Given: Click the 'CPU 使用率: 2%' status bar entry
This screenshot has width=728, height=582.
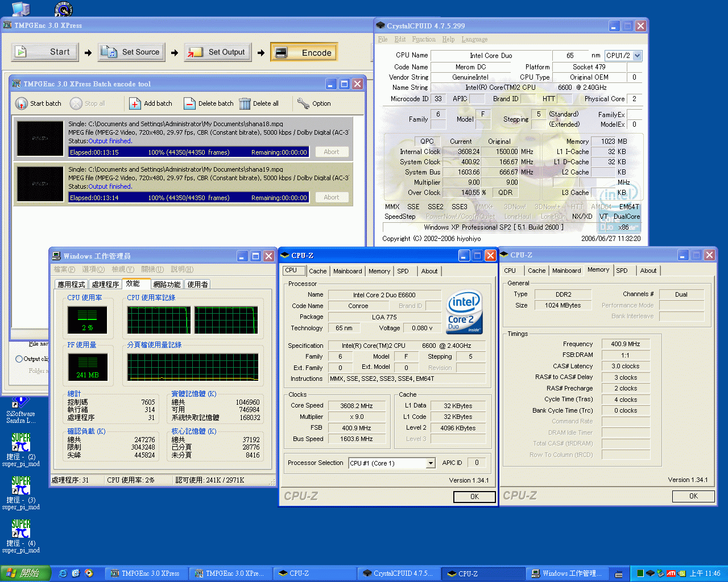Looking at the screenshot, I should 130,480.
